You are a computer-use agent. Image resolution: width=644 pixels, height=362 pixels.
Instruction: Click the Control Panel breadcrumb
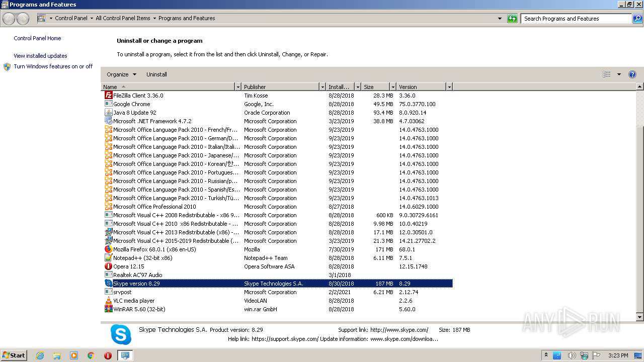[71, 18]
